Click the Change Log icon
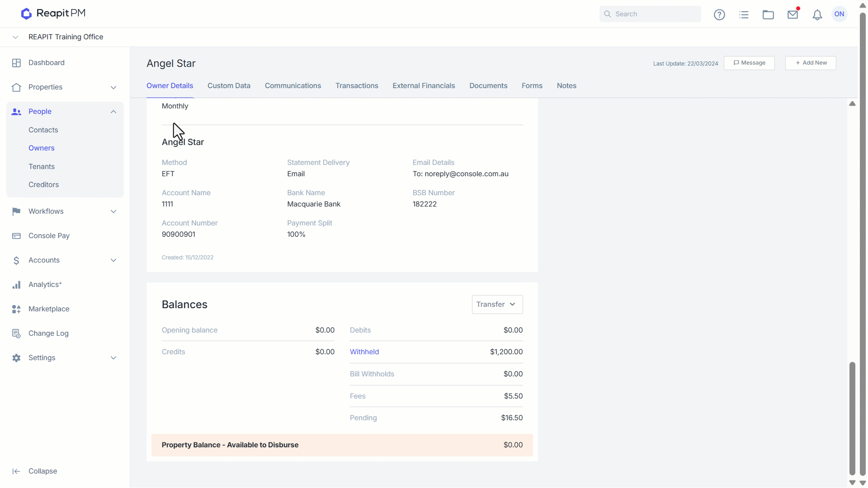Viewport: 868px width, 488px height. pyautogui.click(x=16, y=333)
